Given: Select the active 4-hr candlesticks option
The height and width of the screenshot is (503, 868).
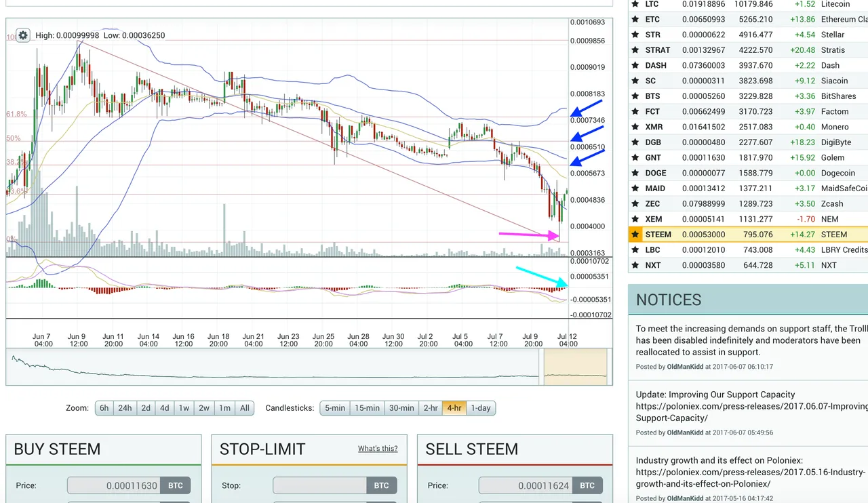Looking at the screenshot, I should pos(454,408).
